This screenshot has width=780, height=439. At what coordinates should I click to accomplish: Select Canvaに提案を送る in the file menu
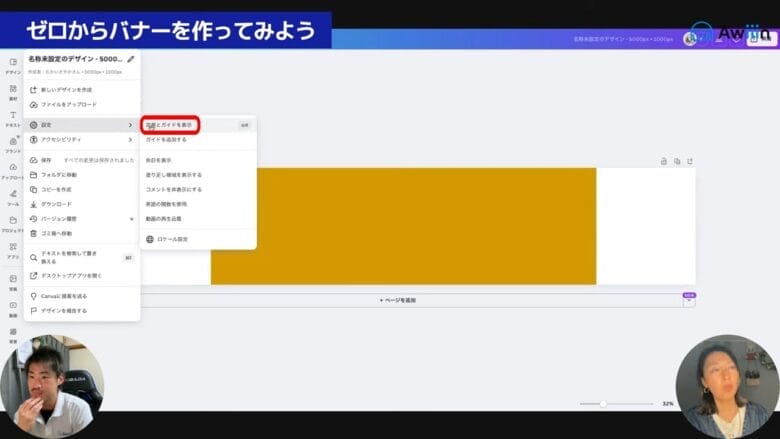pos(82,296)
